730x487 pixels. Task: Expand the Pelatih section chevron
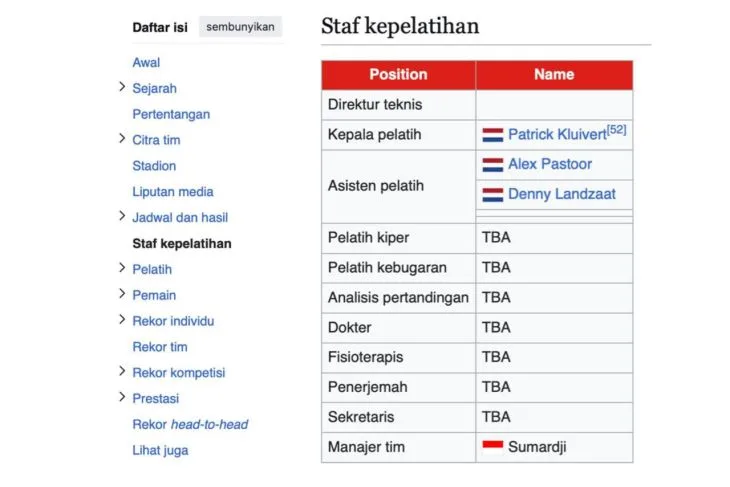coord(122,269)
